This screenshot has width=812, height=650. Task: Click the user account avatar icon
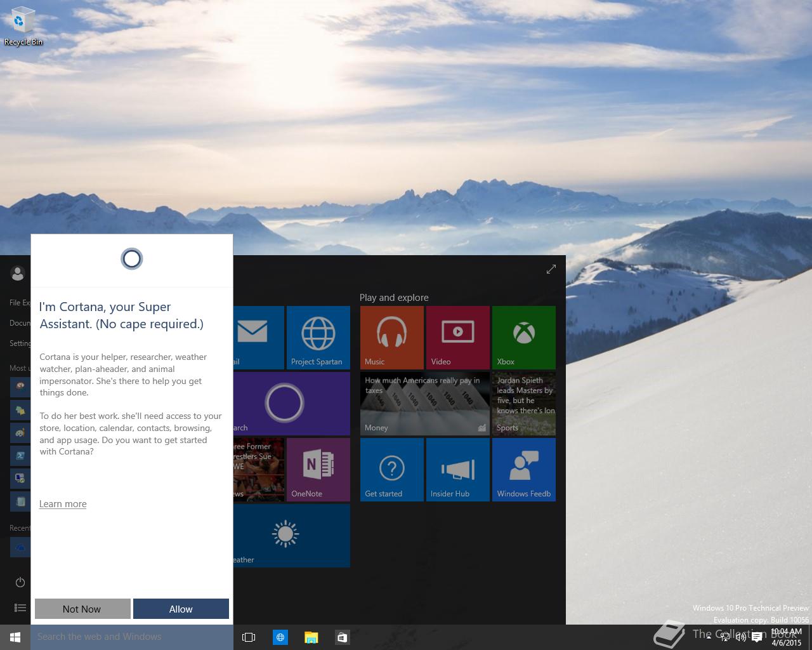18,274
